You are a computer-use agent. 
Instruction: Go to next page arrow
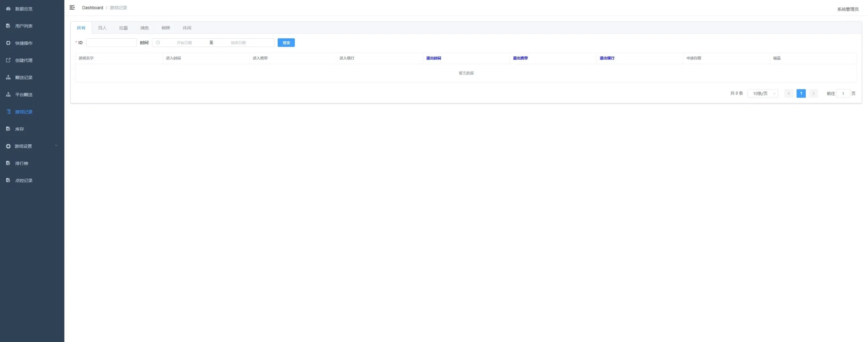[x=813, y=93]
